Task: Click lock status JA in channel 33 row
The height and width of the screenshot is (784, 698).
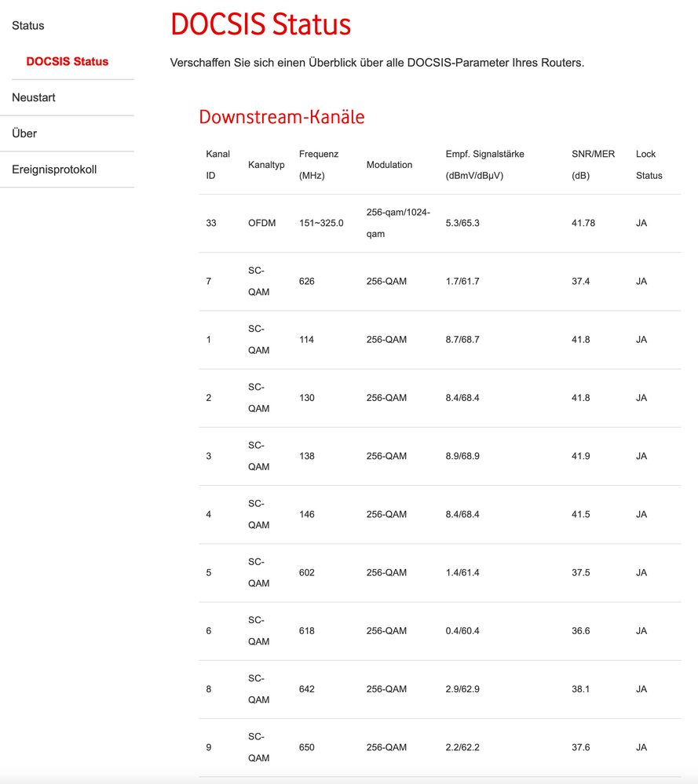Action: point(641,223)
